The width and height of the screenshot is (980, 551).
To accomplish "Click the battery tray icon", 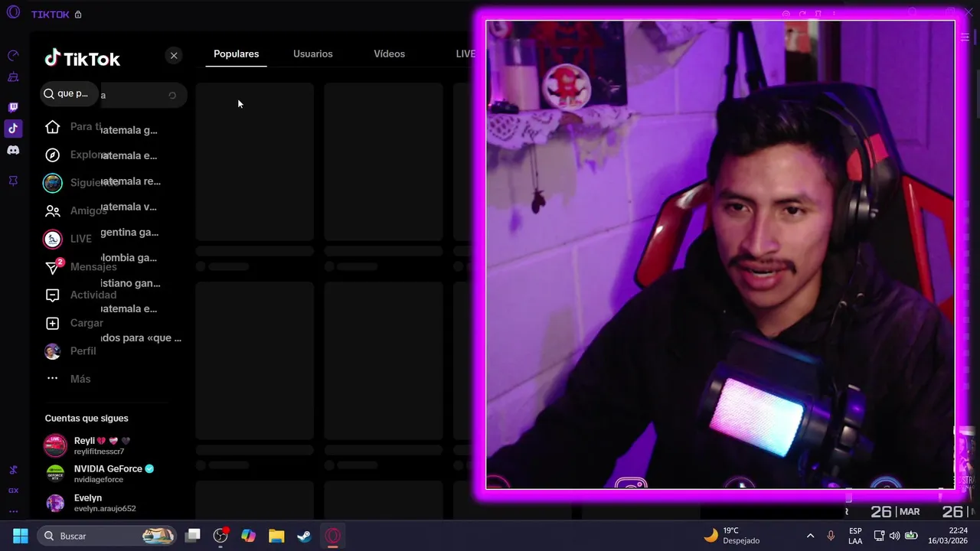I will [911, 536].
